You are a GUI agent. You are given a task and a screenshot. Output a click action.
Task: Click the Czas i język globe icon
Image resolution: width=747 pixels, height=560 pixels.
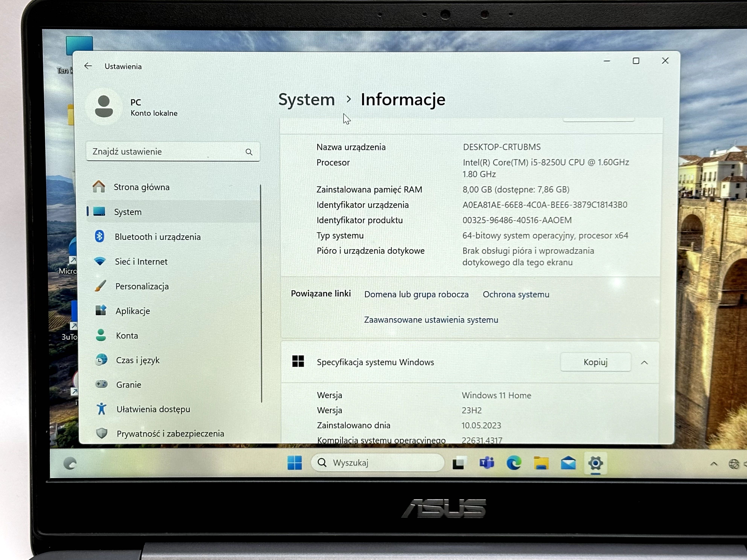[x=101, y=360]
